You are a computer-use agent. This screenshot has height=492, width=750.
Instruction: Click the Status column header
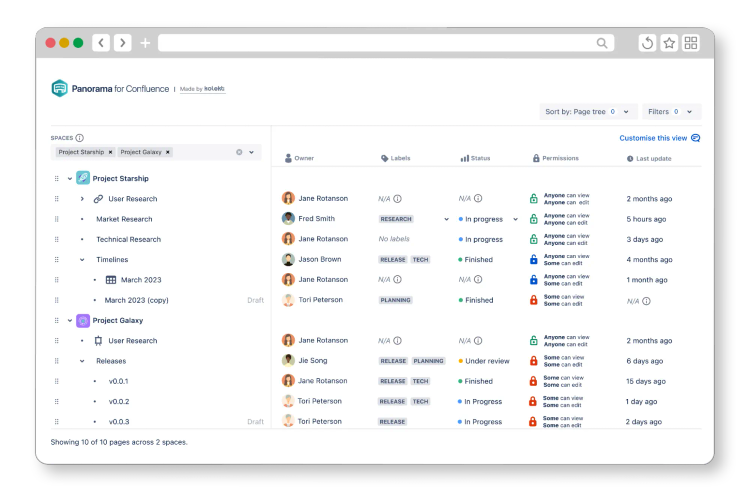(475, 158)
